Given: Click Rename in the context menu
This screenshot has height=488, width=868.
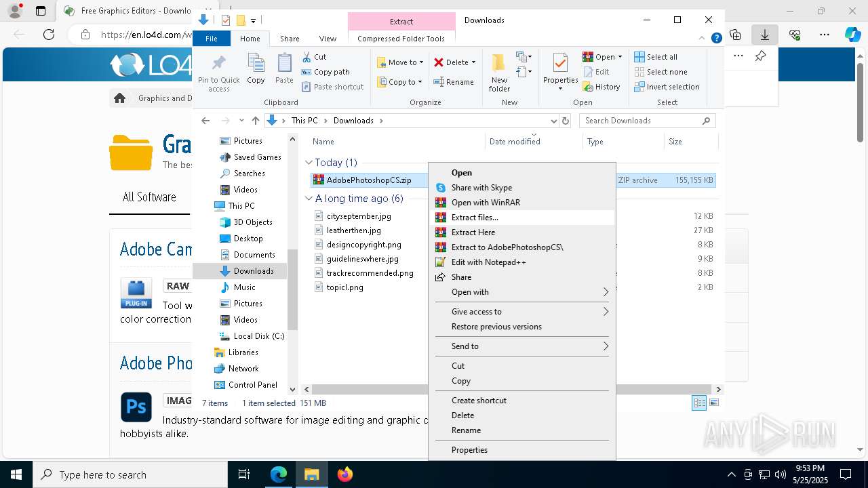Looking at the screenshot, I should click(x=522, y=430).
